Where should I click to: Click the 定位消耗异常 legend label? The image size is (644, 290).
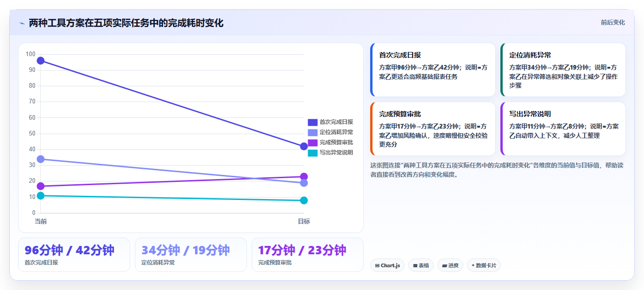click(x=336, y=132)
